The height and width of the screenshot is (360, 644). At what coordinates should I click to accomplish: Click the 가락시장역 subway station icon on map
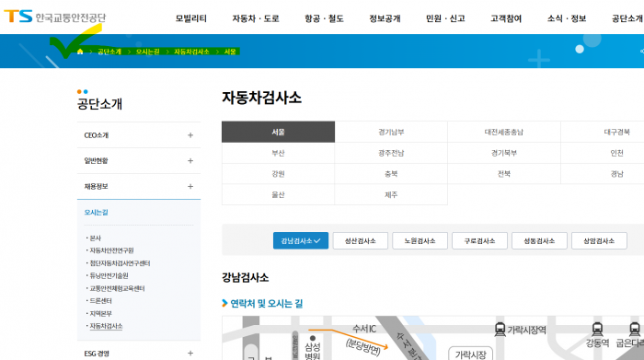tap(500, 330)
